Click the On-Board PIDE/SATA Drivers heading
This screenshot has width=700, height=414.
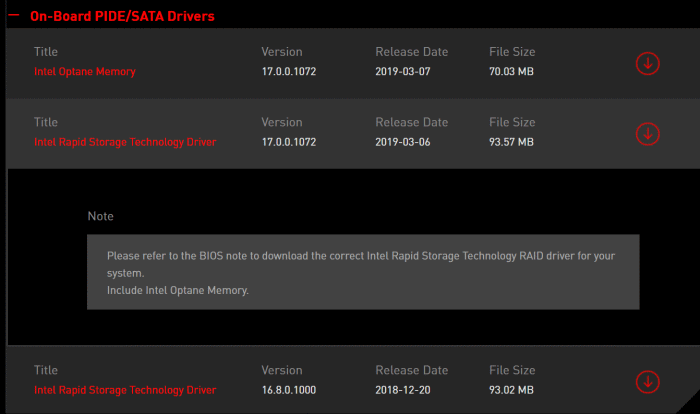[122, 16]
